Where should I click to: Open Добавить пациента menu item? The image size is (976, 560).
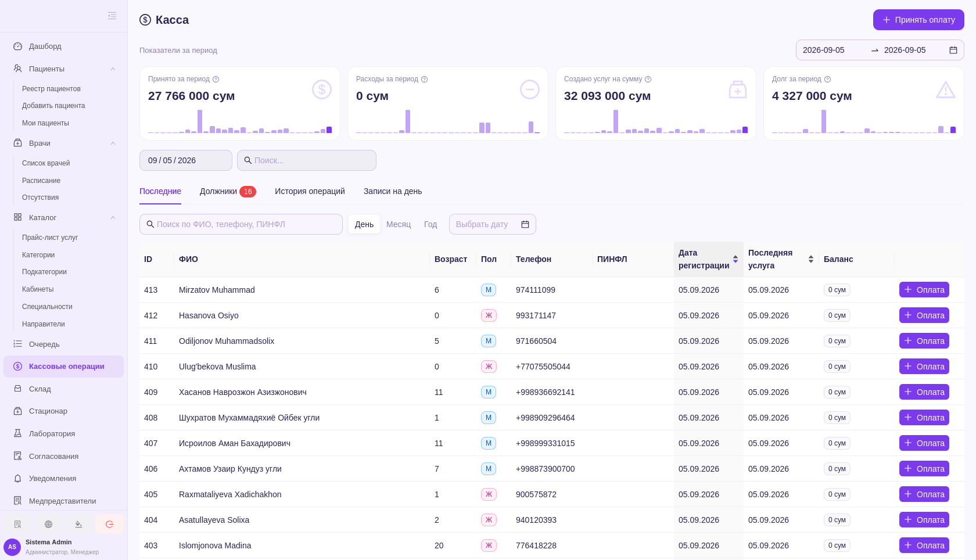53,106
